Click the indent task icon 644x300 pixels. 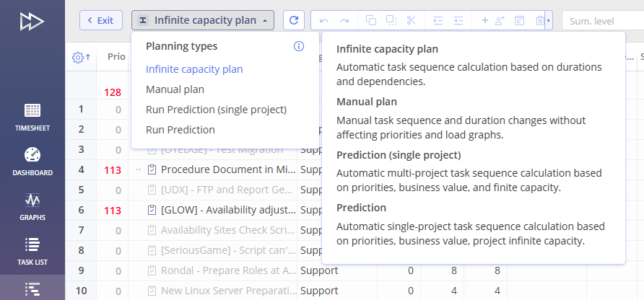click(438, 20)
